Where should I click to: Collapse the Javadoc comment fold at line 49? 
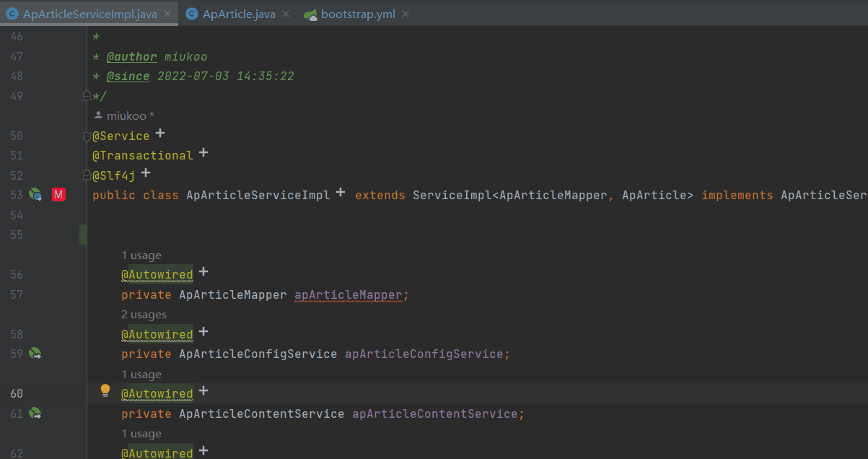point(87,95)
